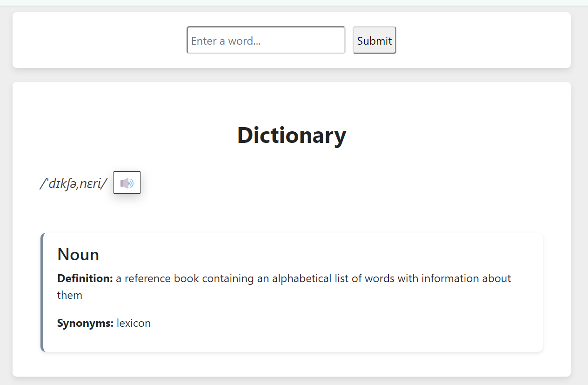Click the phonetic transcription /ˈdɪkʃəˌnɛri/
Screen dimensions: 588x385
click(73, 184)
